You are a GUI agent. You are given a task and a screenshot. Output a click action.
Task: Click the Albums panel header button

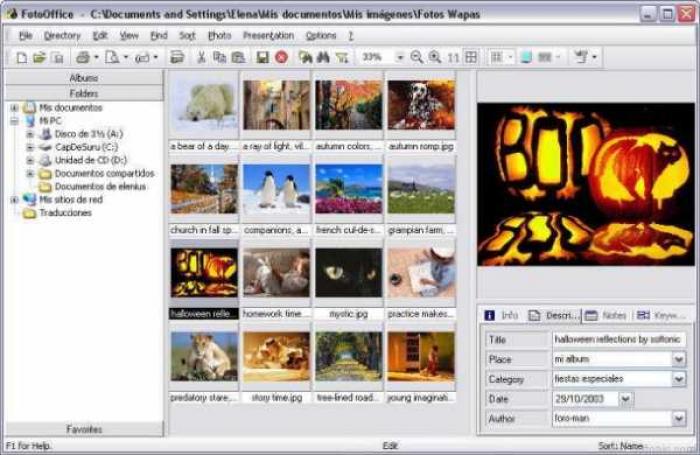click(84, 78)
